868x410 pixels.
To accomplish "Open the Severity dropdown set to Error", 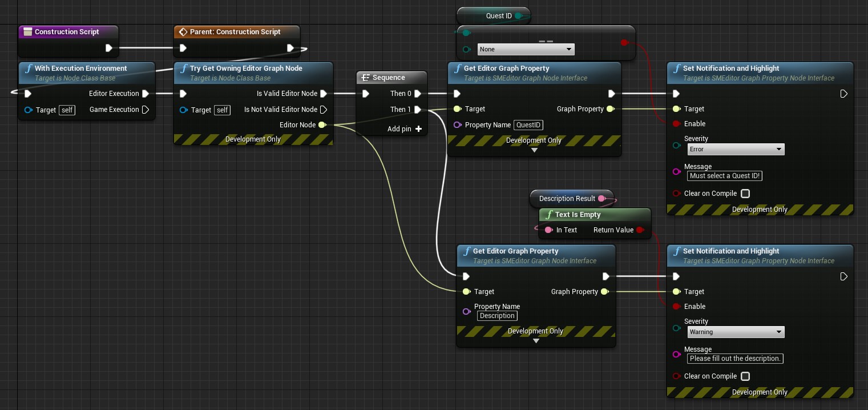I will (736, 150).
